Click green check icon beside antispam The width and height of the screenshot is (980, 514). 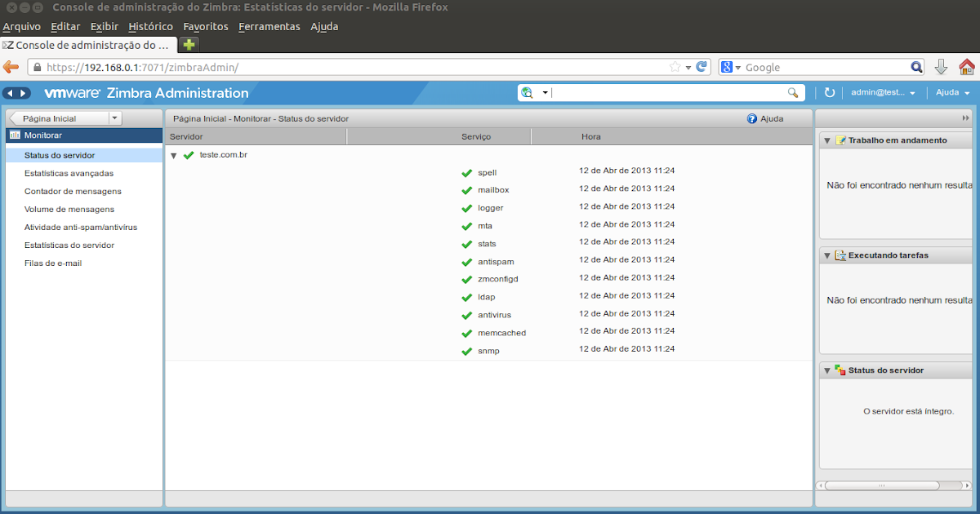pyautogui.click(x=466, y=263)
